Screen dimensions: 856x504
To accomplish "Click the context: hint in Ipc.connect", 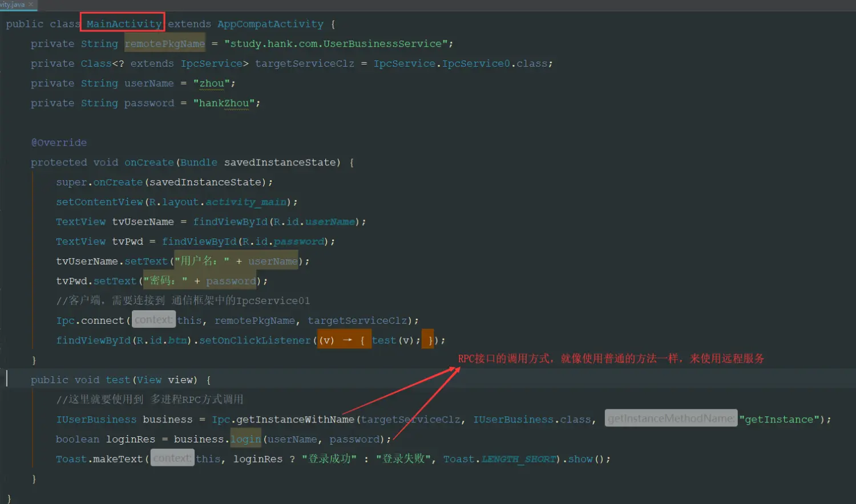I will 154,320.
